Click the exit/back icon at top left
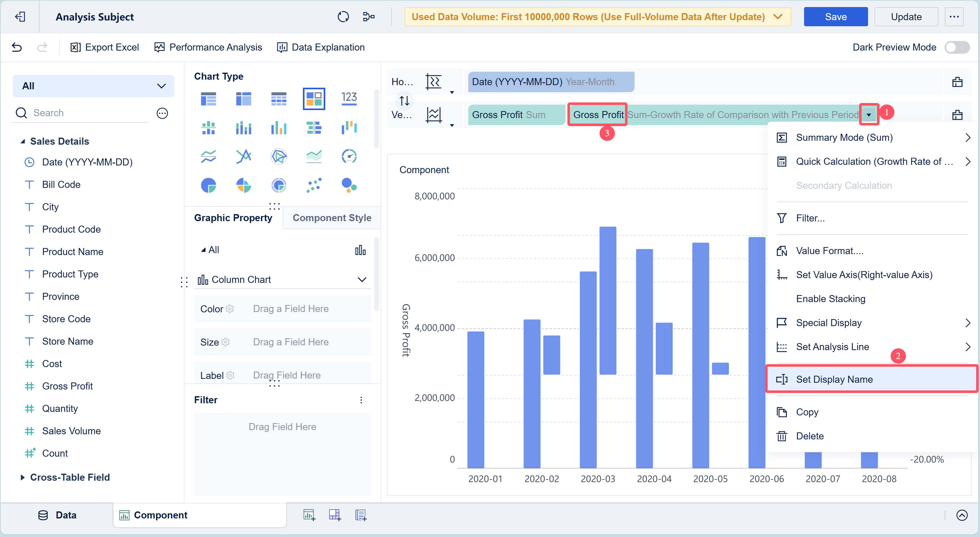Image resolution: width=980 pixels, height=537 pixels. 20,17
